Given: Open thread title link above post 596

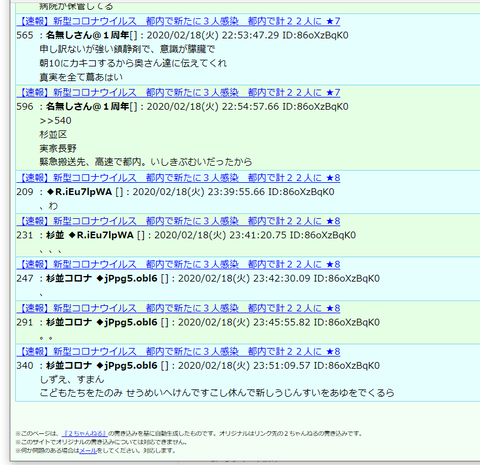Looking at the screenshot, I should coord(178,92).
